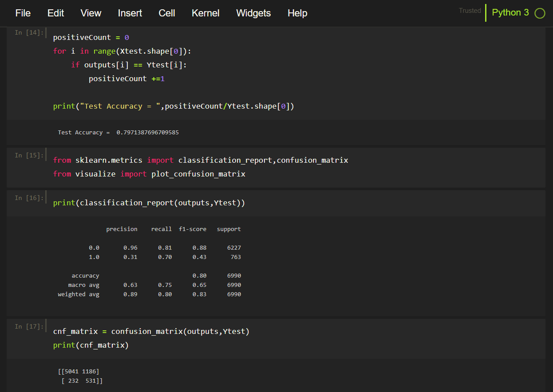Click the Trusted notebook indicator

470,11
